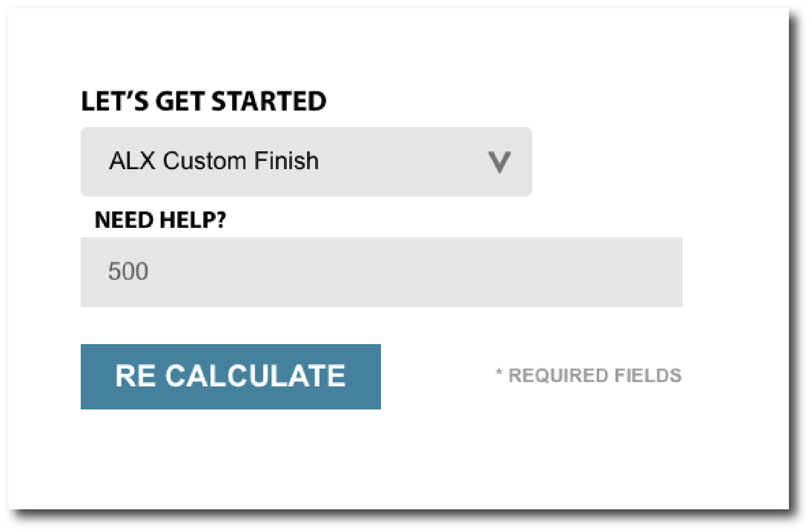
Task: Click the word 'Finish' in the dropdown
Action: click(286, 161)
